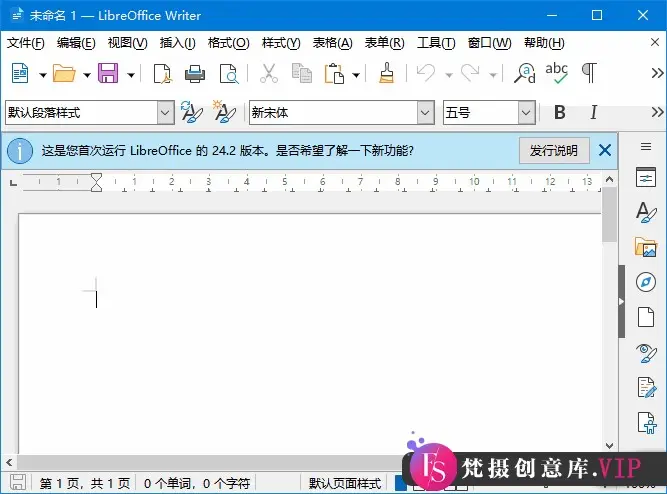Click the Cut scissors icon
Image resolution: width=667 pixels, height=494 pixels.
[269, 73]
